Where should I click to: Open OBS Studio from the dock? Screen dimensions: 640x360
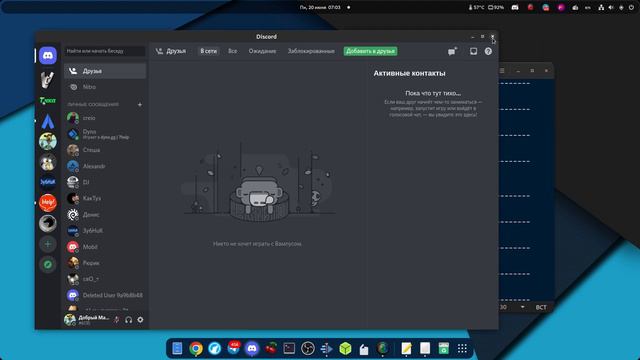coord(308,349)
